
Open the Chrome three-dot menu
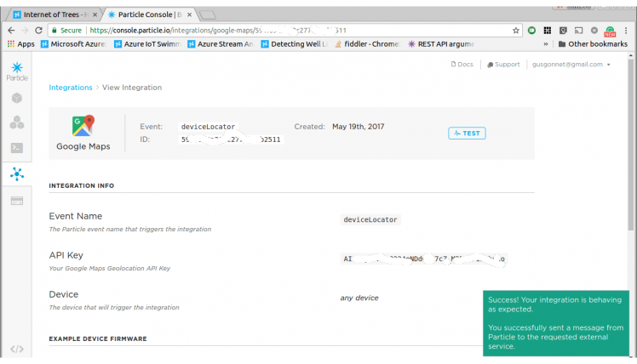[x=626, y=31]
